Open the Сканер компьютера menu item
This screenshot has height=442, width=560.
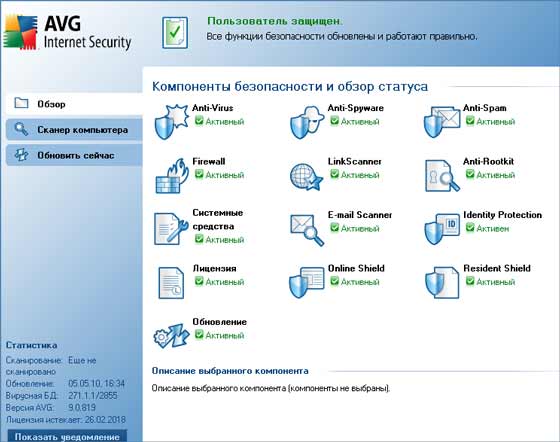(x=74, y=130)
